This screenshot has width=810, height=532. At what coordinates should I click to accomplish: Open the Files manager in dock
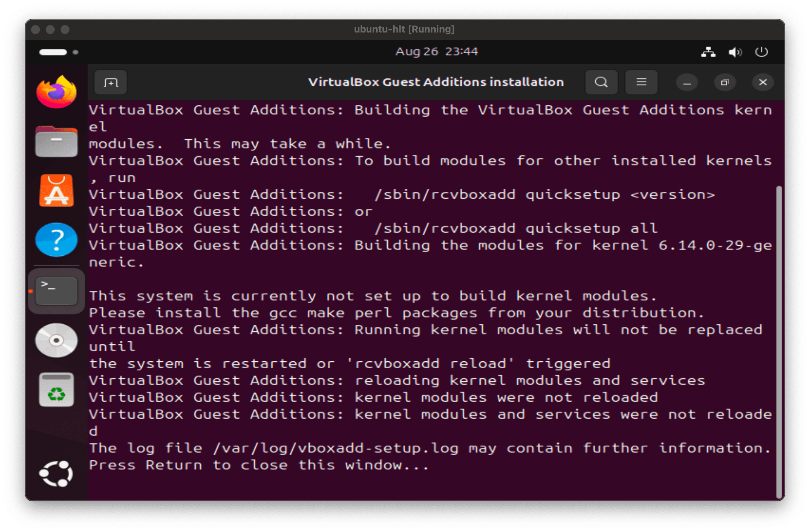click(x=56, y=141)
